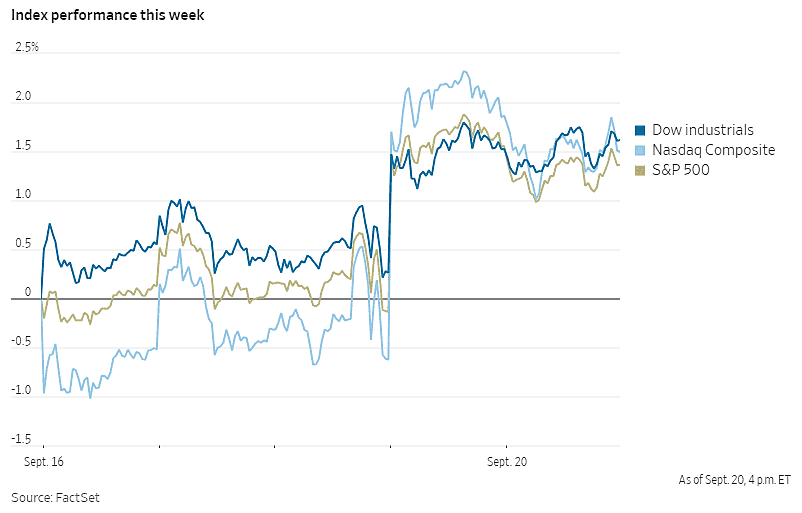
Task: Click the 2.5% y-axis label
Action: tap(26, 48)
